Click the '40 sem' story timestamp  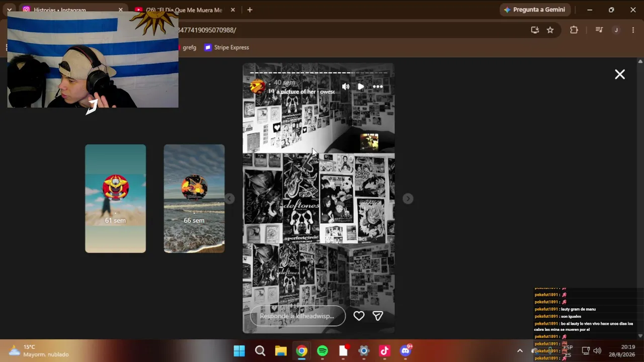pyautogui.click(x=284, y=82)
